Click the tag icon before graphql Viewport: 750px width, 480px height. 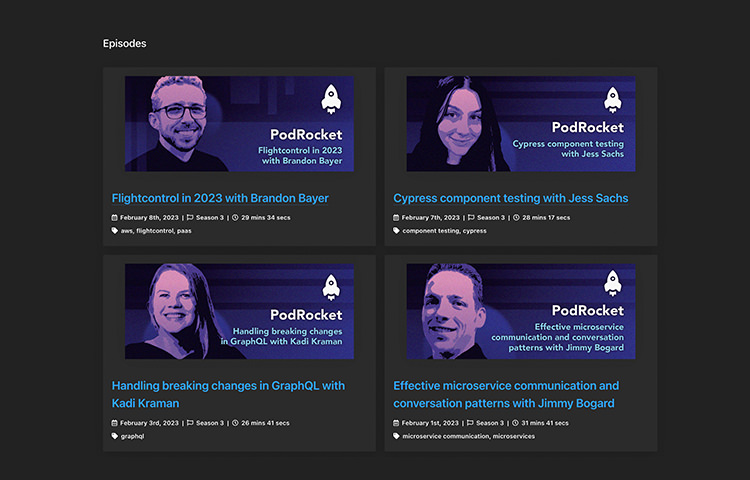coord(115,436)
